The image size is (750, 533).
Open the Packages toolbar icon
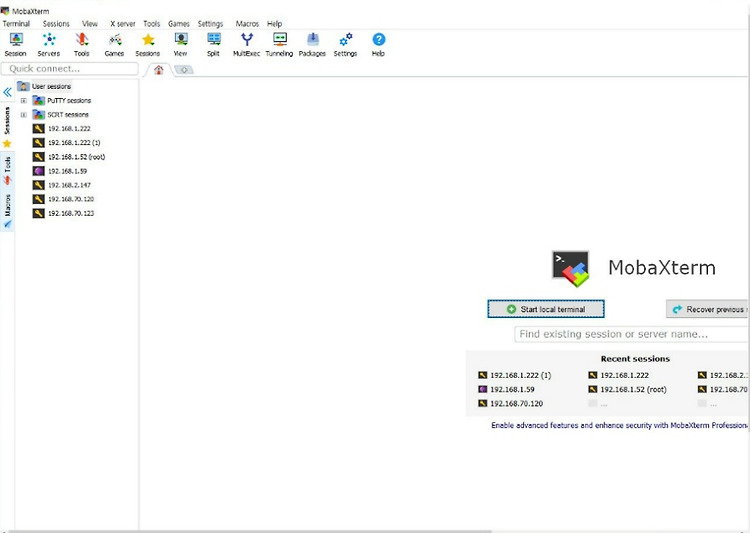click(312, 45)
